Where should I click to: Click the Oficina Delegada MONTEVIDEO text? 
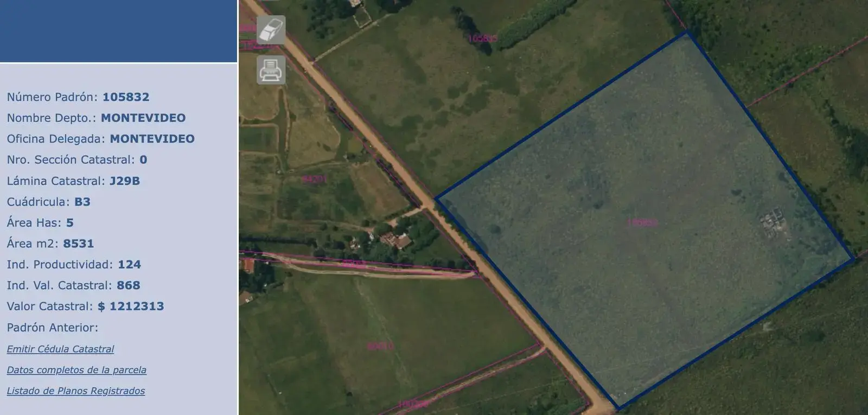click(x=152, y=139)
